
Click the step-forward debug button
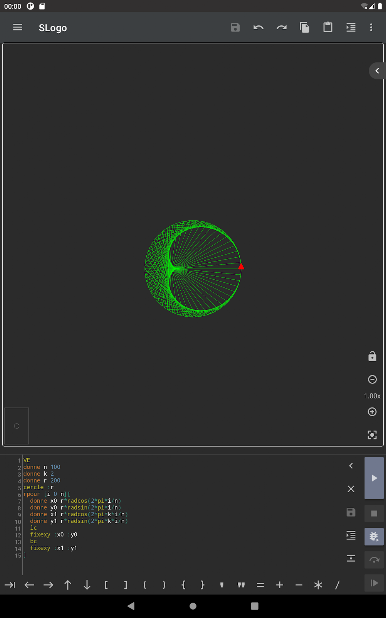click(374, 583)
